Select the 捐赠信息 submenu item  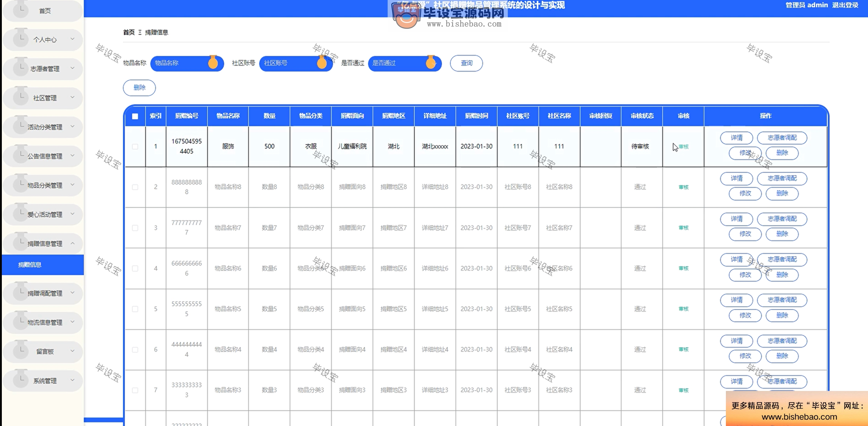(x=43, y=265)
